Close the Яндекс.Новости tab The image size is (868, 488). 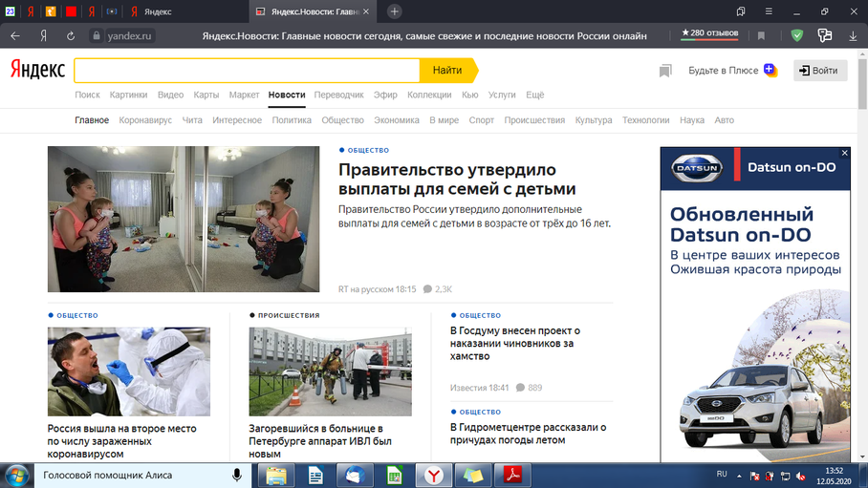366,11
